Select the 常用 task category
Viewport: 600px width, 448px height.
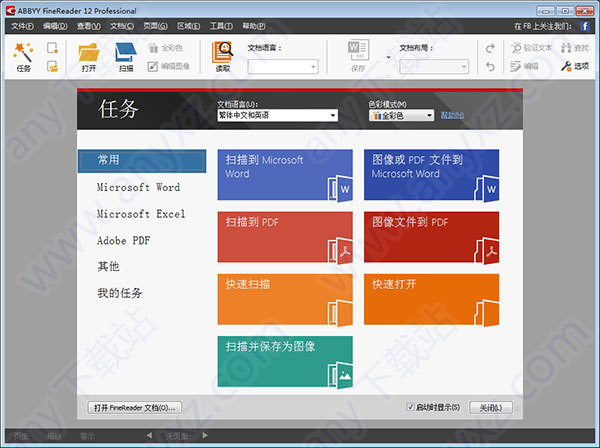[142, 161]
